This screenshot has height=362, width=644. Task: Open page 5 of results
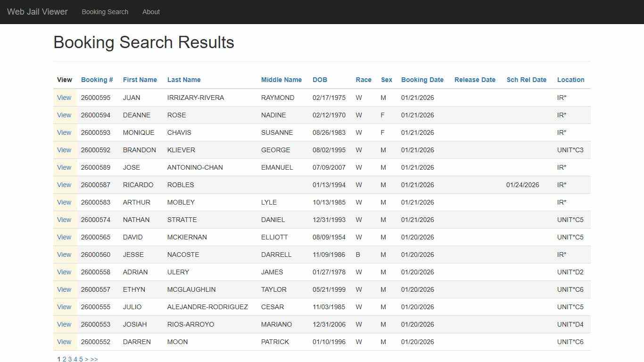[x=81, y=359]
